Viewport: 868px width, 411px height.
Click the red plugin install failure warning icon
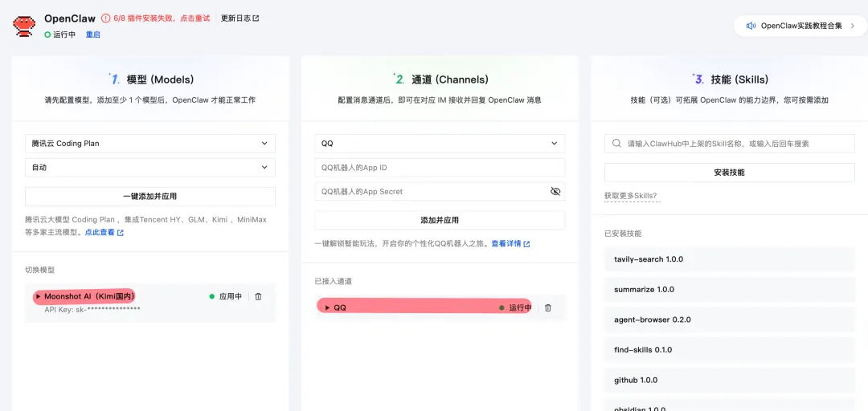click(x=106, y=18)
